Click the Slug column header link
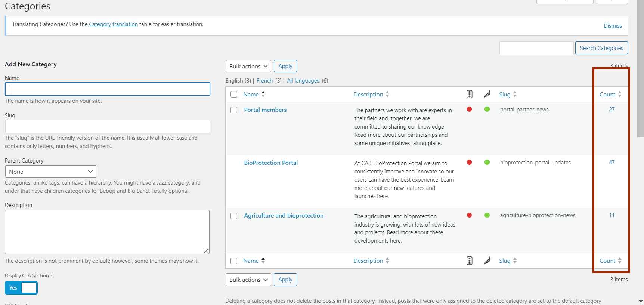 (505, 95)
